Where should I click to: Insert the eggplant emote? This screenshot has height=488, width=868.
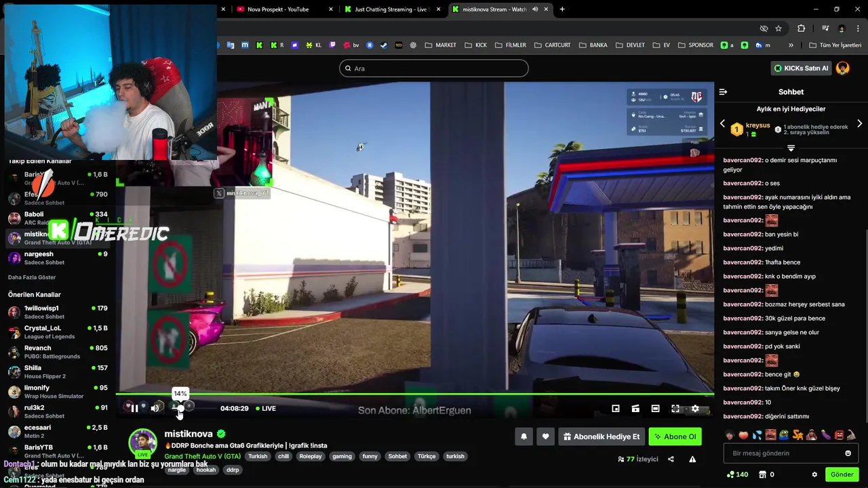[825, 434]
